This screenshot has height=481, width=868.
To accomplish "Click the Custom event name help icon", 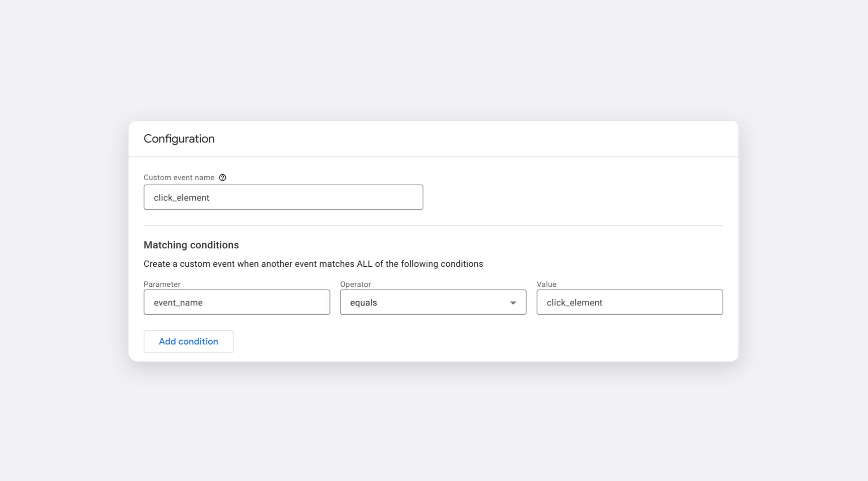I will click(222, 177).
